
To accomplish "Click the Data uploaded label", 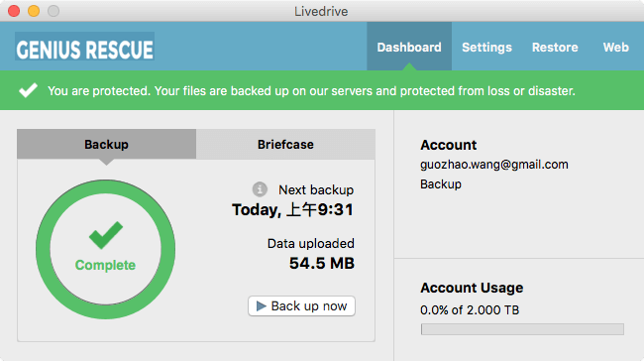I will 310,243.
